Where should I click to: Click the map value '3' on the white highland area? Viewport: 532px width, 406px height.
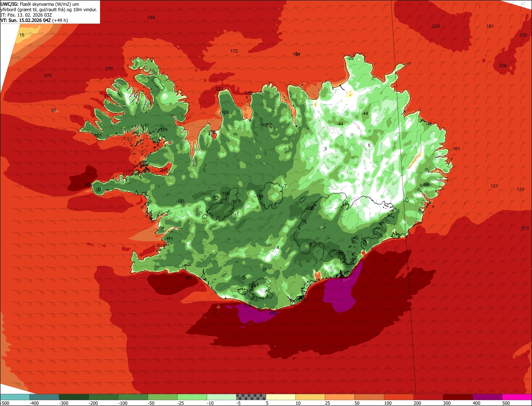[325, 149]
